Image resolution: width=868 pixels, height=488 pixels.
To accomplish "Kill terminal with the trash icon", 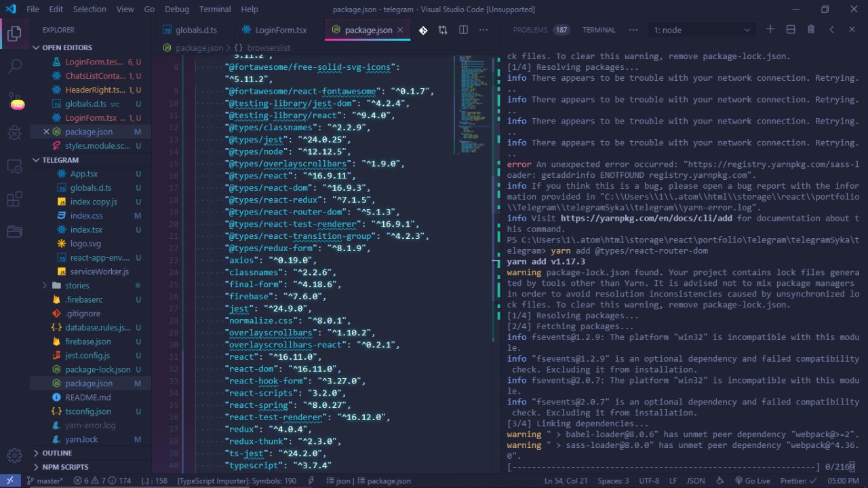I will (x=811, y=30).
